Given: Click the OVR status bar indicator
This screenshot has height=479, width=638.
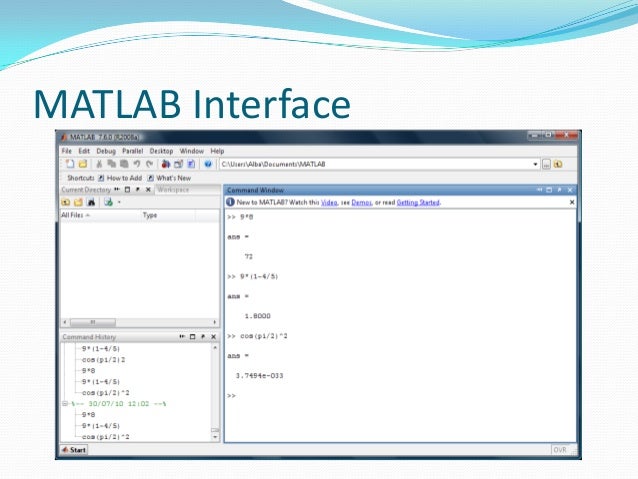Looking at the screenshot, I should [560, 450].
